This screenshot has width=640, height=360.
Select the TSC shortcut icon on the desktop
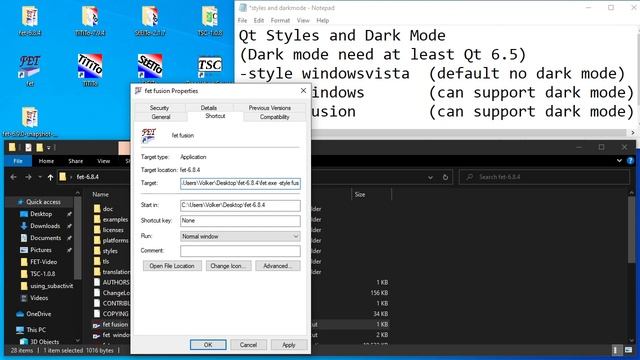tap(210, 67)
